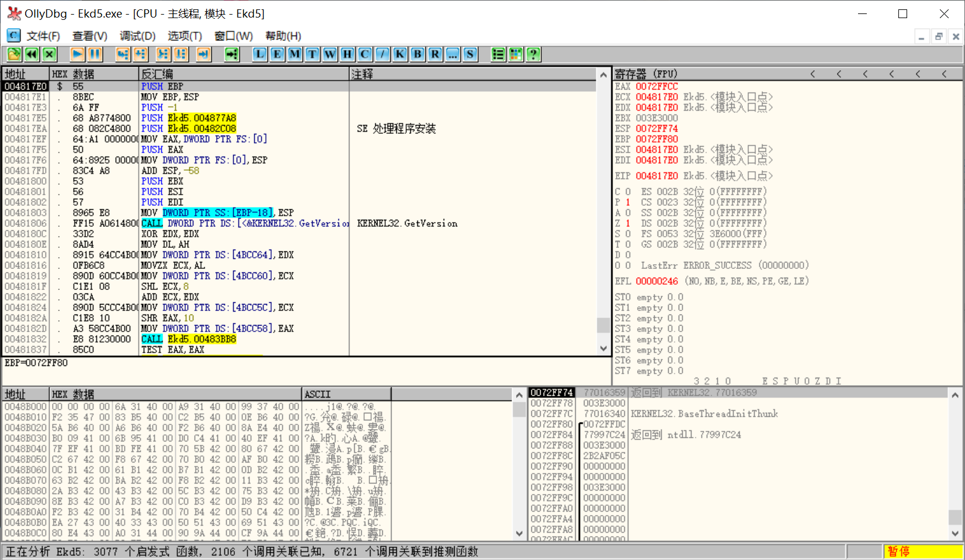Toggle the A flag value

pos(628,213)
